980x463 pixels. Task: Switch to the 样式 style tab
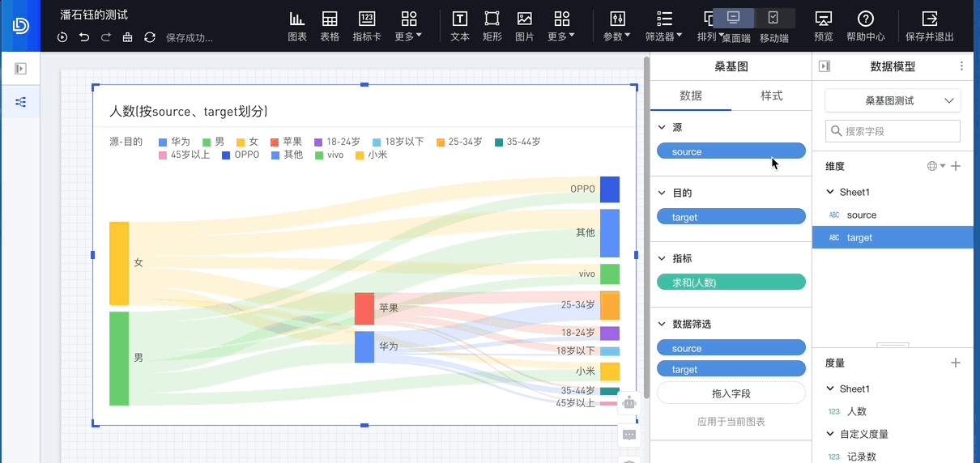tap(771, 96)
